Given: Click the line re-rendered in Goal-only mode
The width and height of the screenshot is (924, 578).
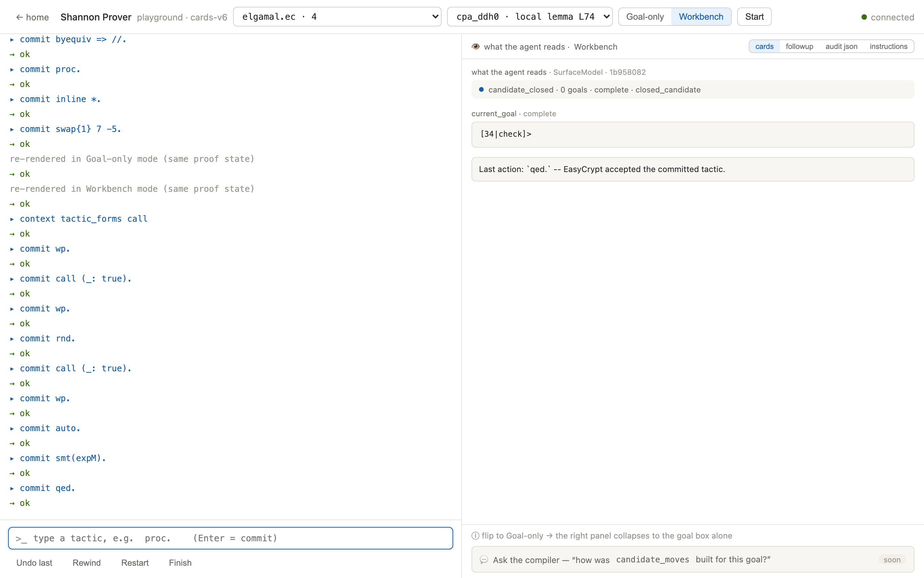Looking at the screenshot, I should [x=132, y=159].
